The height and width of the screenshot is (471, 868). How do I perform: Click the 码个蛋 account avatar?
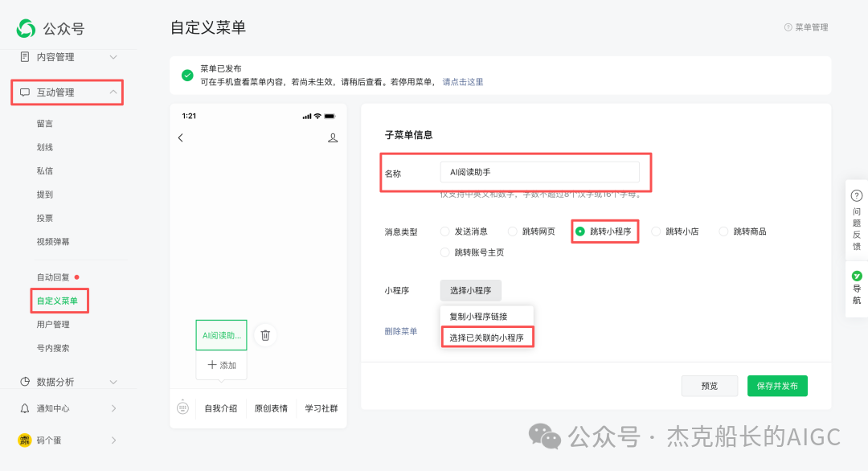(x=24, y=440)
